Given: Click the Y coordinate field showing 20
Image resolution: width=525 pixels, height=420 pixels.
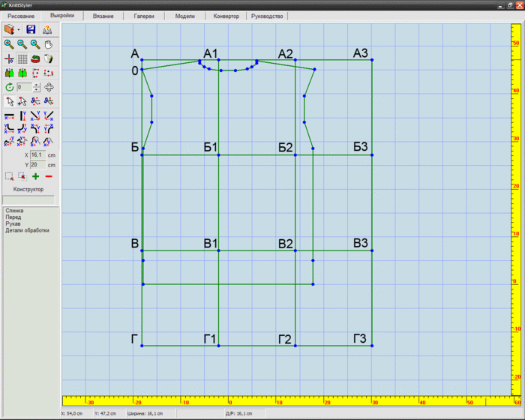Looking at the screenshot, I should pos(37,165).
